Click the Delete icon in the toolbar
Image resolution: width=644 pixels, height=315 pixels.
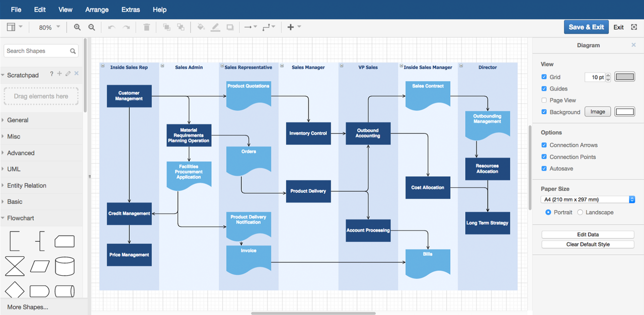[146, 27]
